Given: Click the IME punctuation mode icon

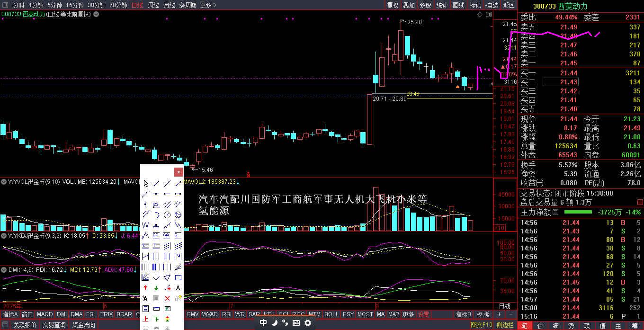Looking at the screenshot, I should [285, 323].
